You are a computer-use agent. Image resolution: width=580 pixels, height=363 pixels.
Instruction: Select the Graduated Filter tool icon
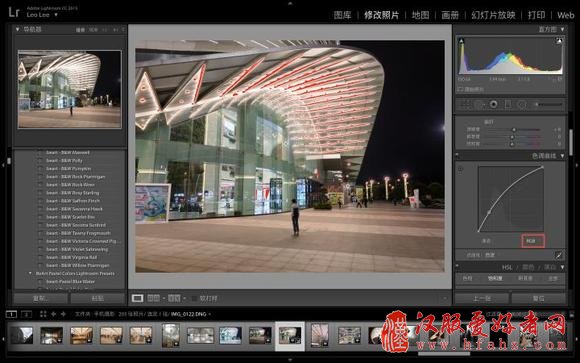[508, 105]
